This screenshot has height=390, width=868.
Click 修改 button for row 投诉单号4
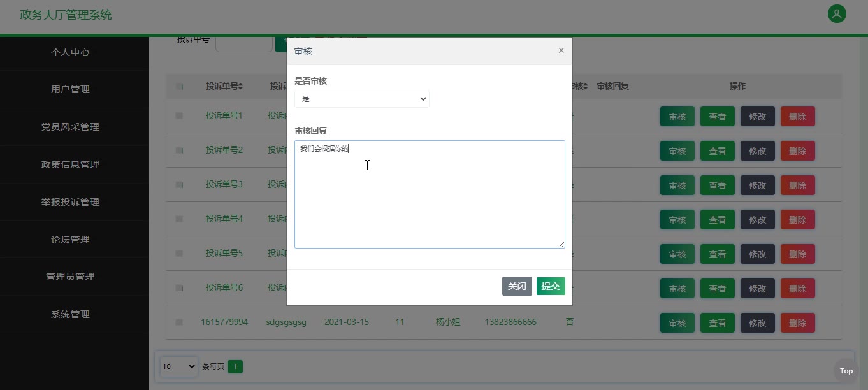click(758, 220)
